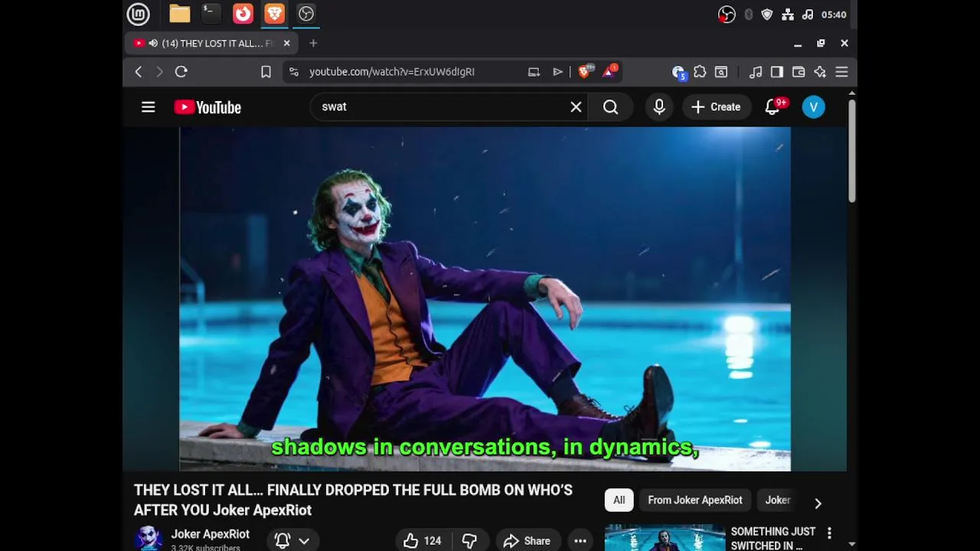Open options for the suggested video
The image size is (980, 551).
829,533
